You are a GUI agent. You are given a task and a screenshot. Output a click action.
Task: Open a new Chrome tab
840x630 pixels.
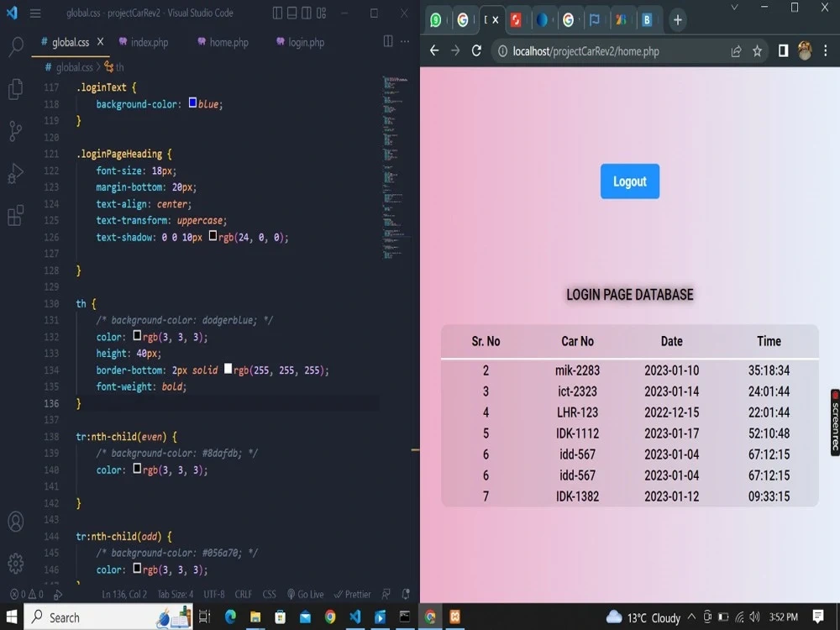coord(678,20)
